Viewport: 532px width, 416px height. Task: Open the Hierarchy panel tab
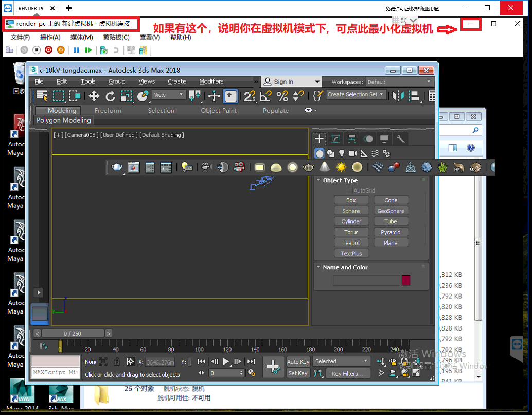pyautogui.click(x=351, y=139)
